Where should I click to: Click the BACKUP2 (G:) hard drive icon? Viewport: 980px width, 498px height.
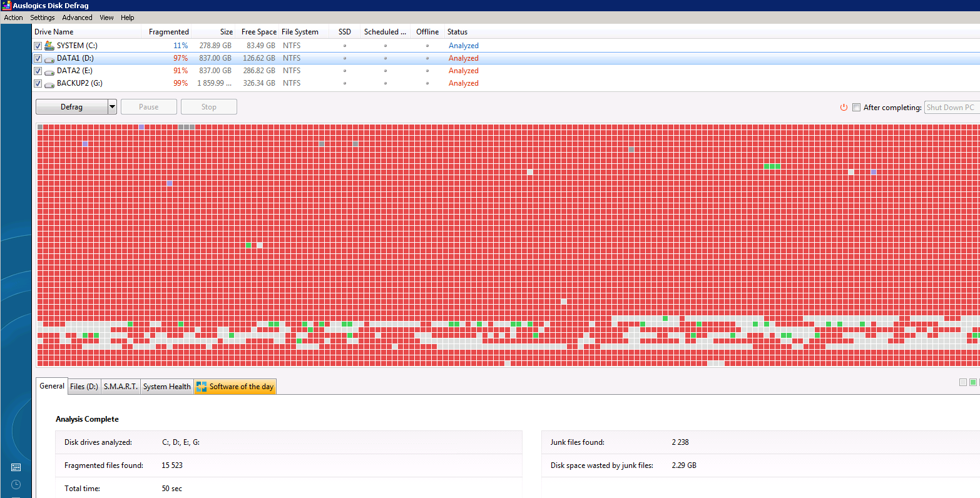[49, 83]
